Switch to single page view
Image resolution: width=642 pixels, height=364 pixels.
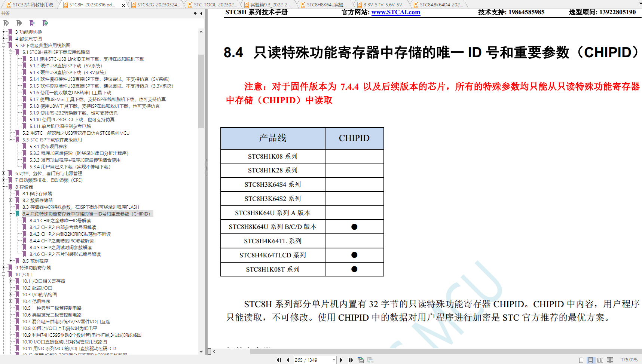click(581, 360)
